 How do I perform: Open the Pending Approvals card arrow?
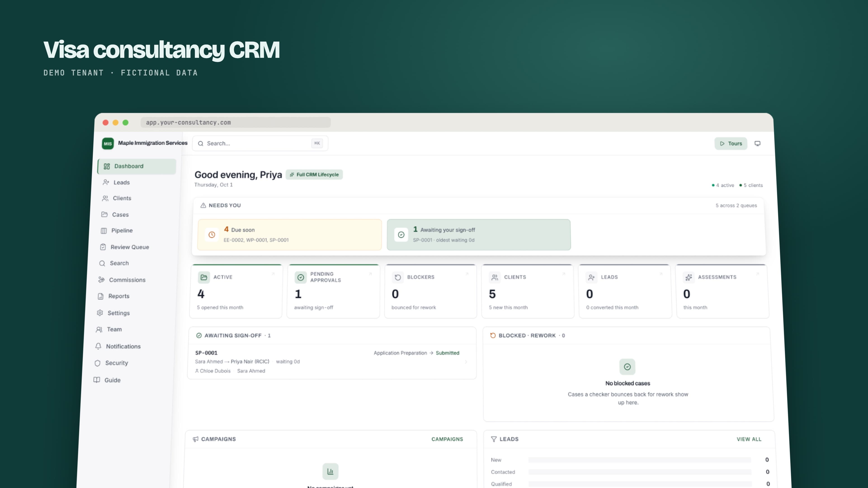point(370,274)
